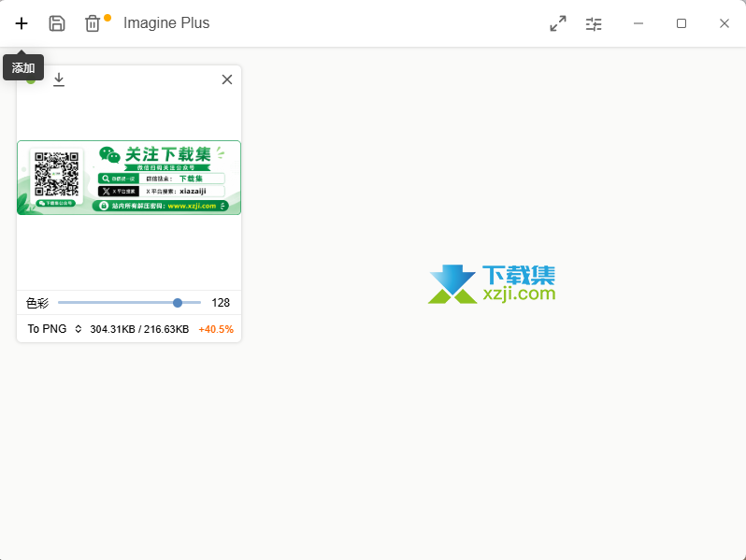The image size is (746, 560).
Task: Toggle fullscreen with the expand arrows icon
Action: [x=558, y=23]
